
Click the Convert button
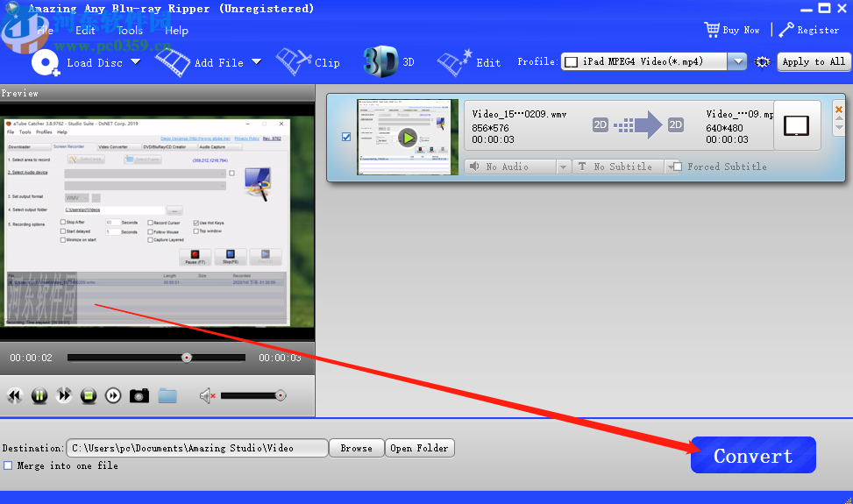click(753, 455)
